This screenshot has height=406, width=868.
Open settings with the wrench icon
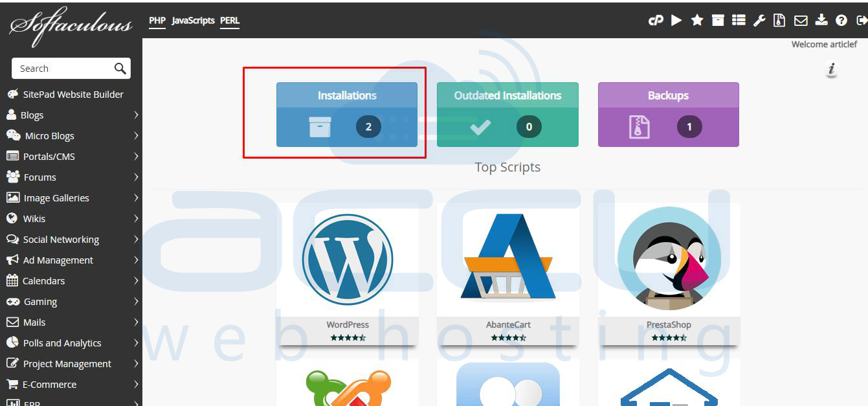pyautogui.click(x=759, y=21)
